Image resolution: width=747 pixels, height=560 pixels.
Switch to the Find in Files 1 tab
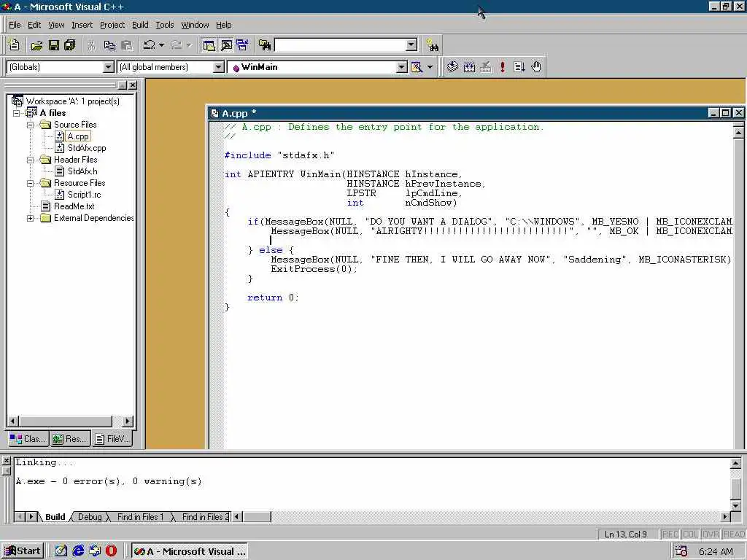140,517
